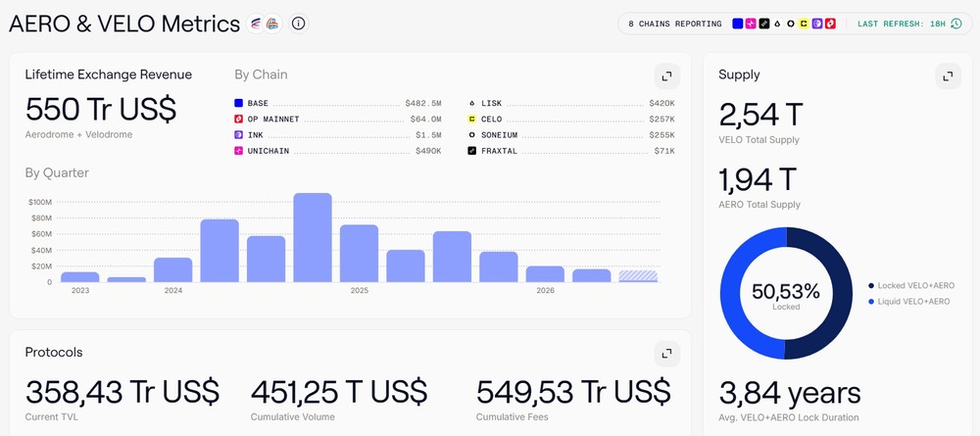Image resolution: width=980 pixels, height=436 pixels.
Task: Select the BASE row in By Chain list
Action: 337,103
